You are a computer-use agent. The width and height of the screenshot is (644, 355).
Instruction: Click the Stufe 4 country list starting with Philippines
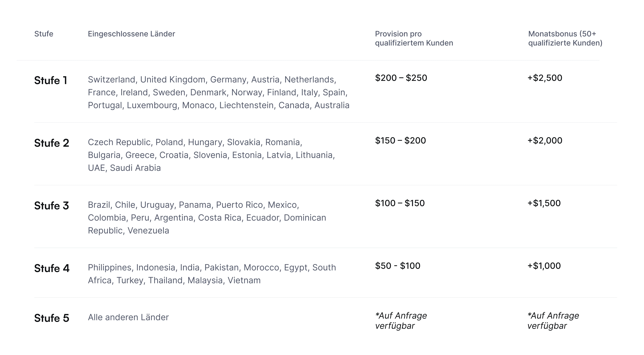212,274
